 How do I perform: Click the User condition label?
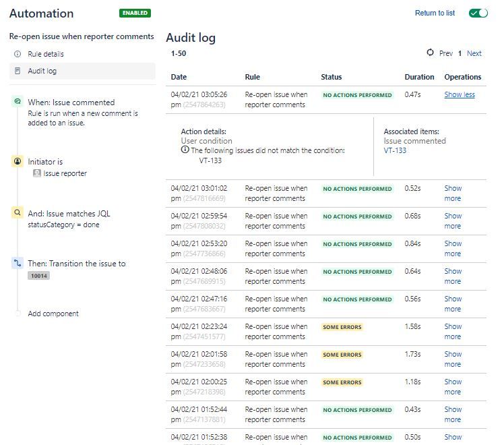[206, 141]
